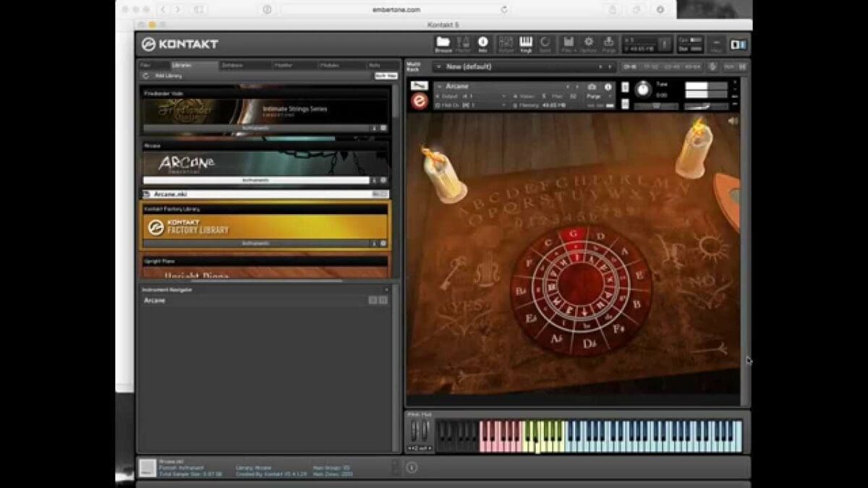Click the Instr Nav button
The width and height of the screenshot is (868, 488).
pyautogui.click(x=386, y=75)
